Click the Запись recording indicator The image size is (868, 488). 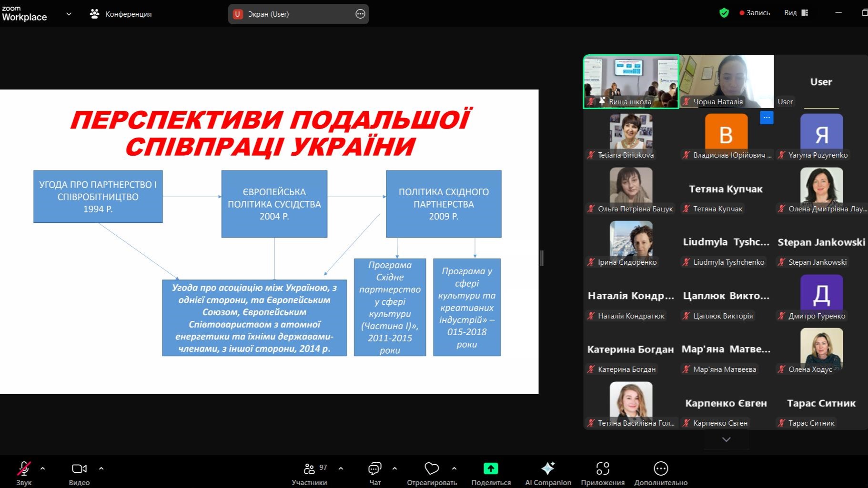[x=755, y=13]
